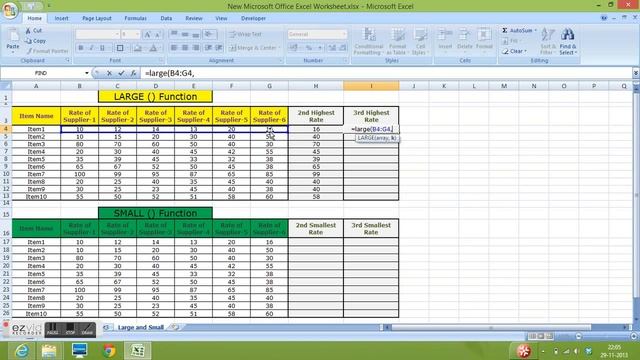The width and height of the screenshot is (640, 360).
Task: Switch to the Page Layout tab
Action: tap(97, 18)
